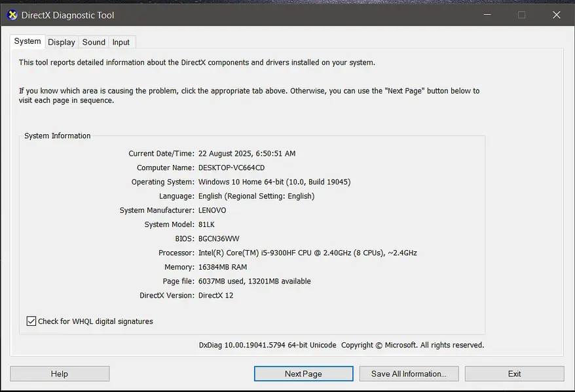Click Save All Information button
The width and height of the screenshot is (575, 392).
point(409,374)
